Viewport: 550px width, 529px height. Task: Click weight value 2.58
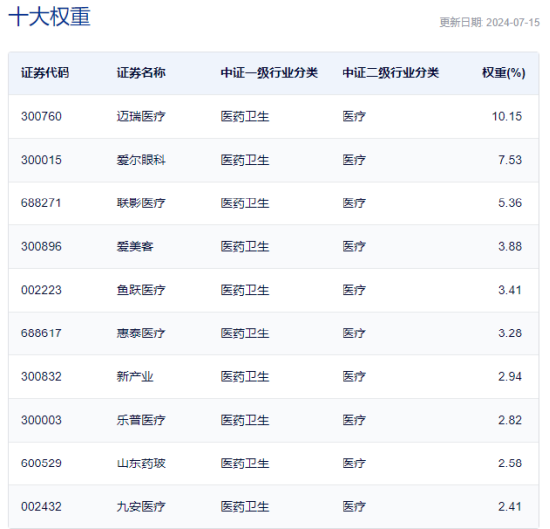510,463
